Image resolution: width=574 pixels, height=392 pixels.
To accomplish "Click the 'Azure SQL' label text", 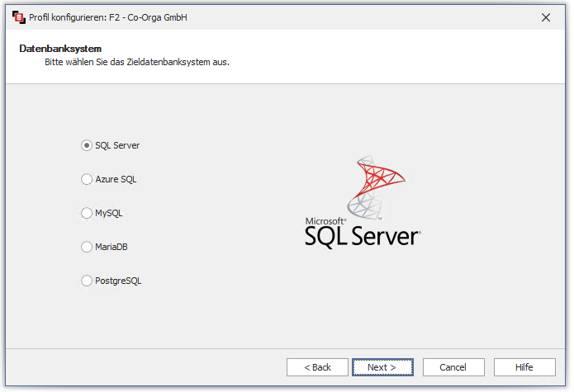I will tap(116, 179).
